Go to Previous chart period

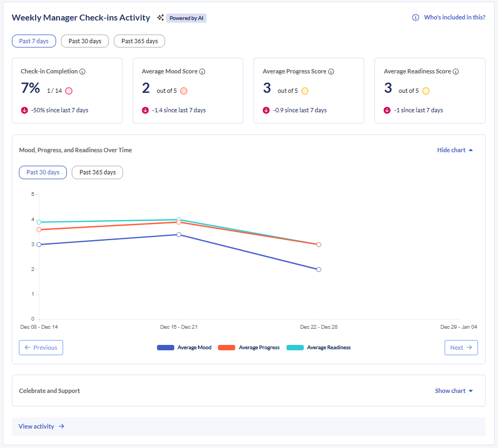click(41, 348)
